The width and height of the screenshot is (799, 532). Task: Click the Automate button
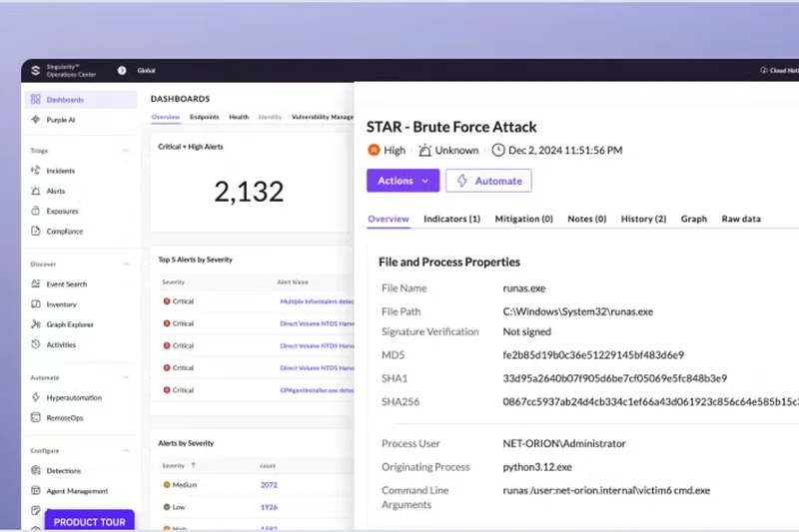click(488, 181)
